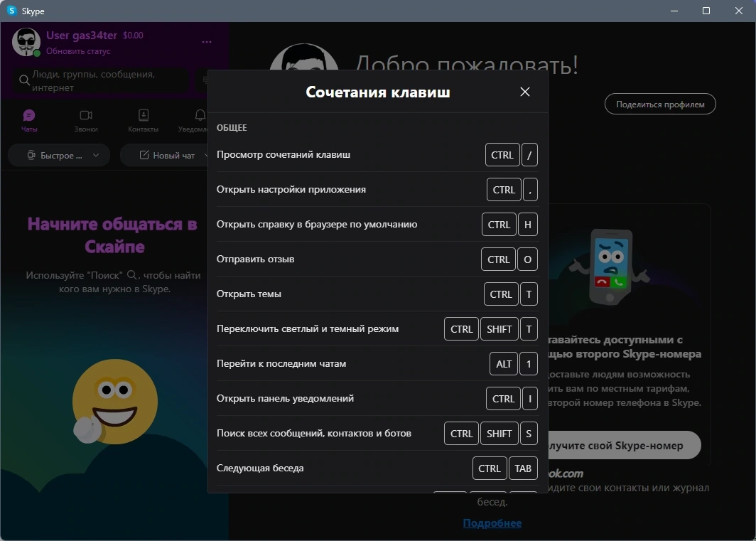The width and height of the screenshot is (756, 541).
Task: Maximize the Skype window
Action: [706, 11]
